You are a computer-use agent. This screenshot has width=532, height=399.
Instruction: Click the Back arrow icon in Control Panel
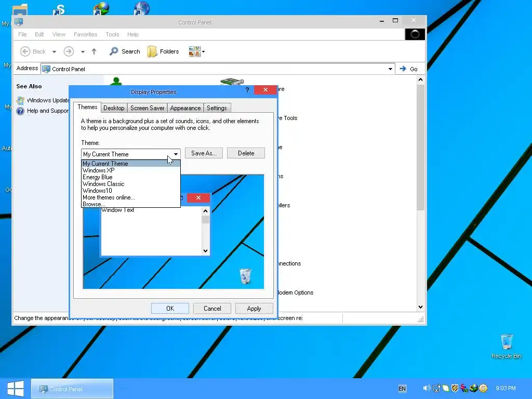click(25, 51)
